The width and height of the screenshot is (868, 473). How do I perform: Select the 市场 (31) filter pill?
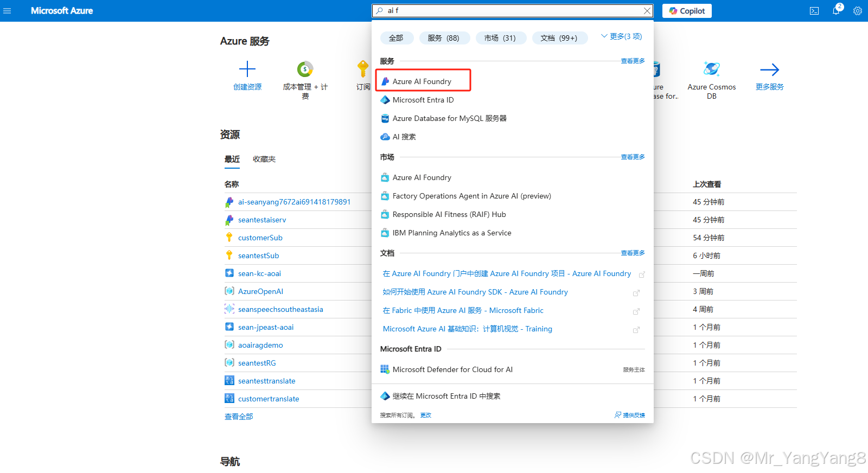point(500,38)
